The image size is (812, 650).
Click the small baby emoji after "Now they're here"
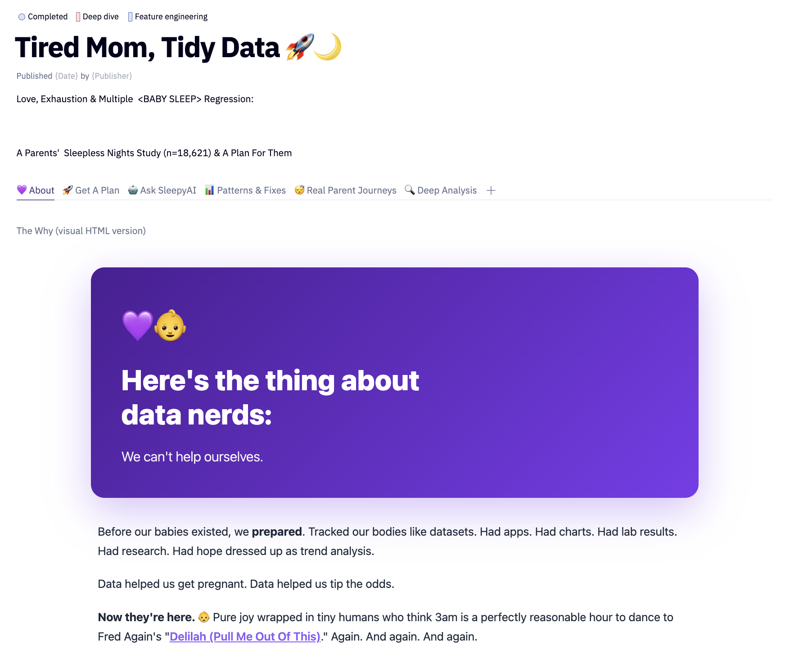pos(204,617)
